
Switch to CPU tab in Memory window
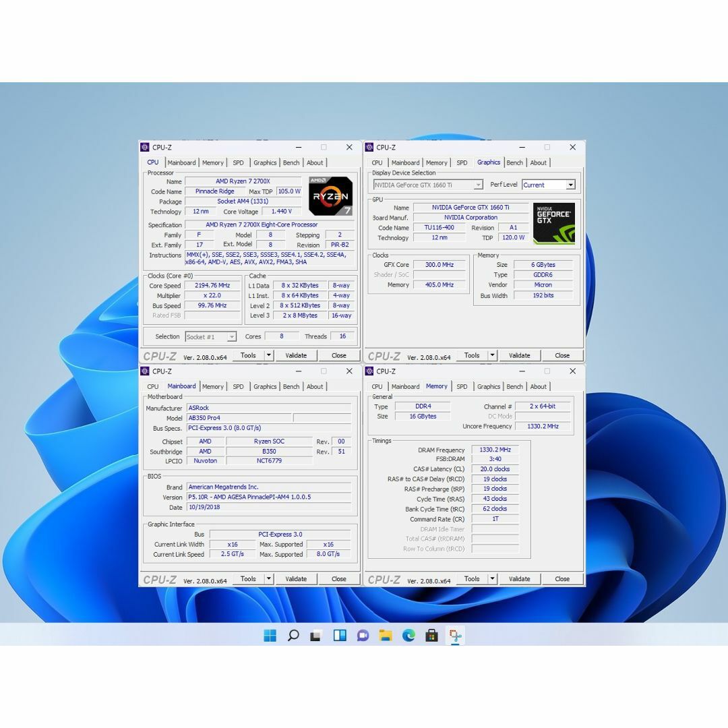tap(377, 386)
